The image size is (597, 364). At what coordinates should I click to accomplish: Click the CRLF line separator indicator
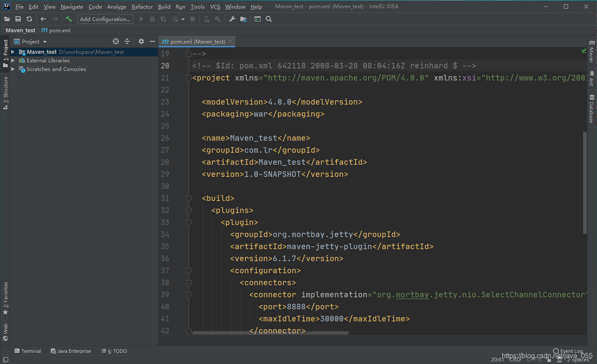point(516,359)
